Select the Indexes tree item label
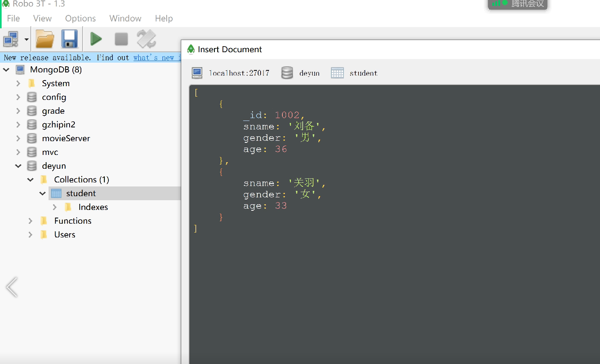 (x=93, y=207)
